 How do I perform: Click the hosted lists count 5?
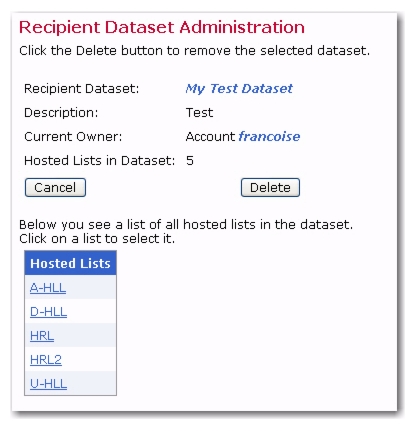(190, 161)
